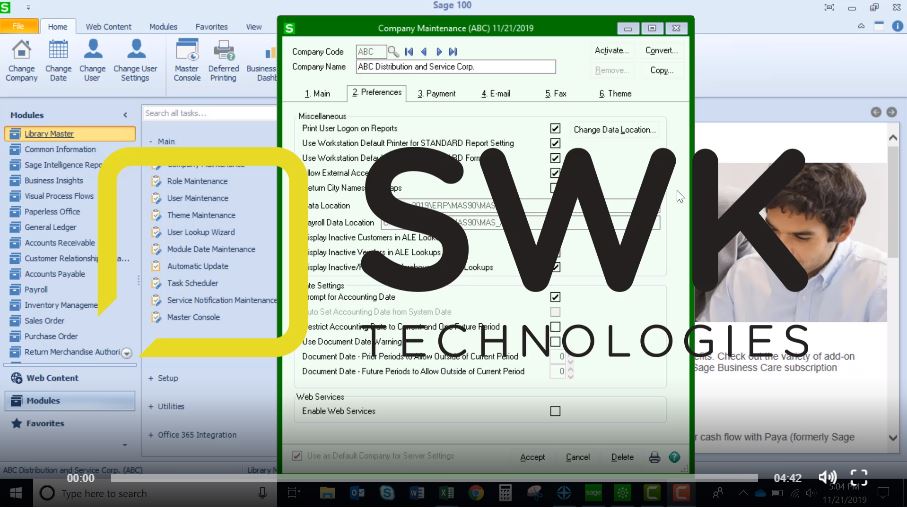Open the Favorites navigation pane

[x=71, y=424]
